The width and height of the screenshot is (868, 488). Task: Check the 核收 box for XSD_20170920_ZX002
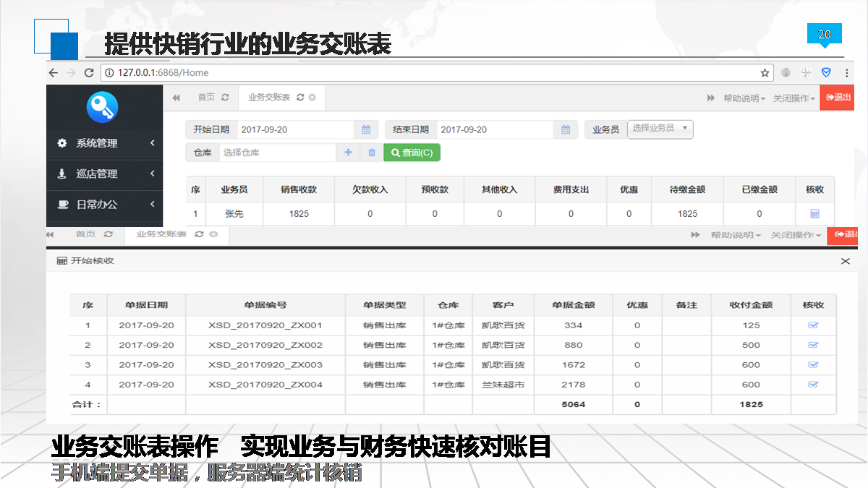(x=813, y=345)
